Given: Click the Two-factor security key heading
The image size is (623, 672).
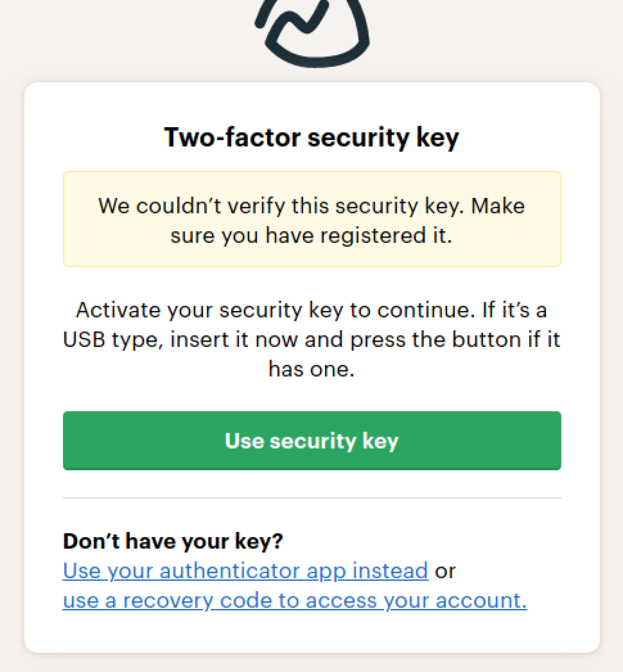Looking at the screenshot, I should tap(311, 138).
